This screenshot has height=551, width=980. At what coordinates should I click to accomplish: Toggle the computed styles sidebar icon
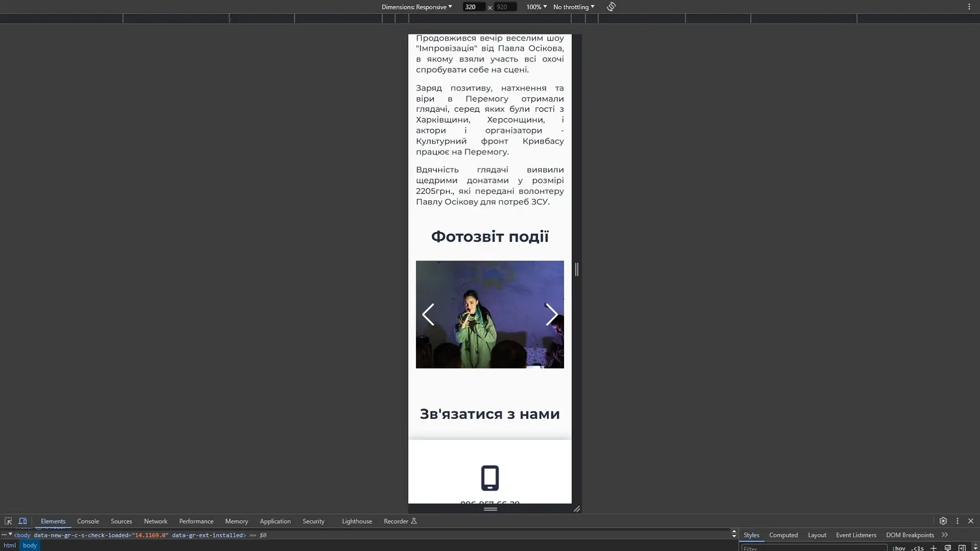coord(962,548)
